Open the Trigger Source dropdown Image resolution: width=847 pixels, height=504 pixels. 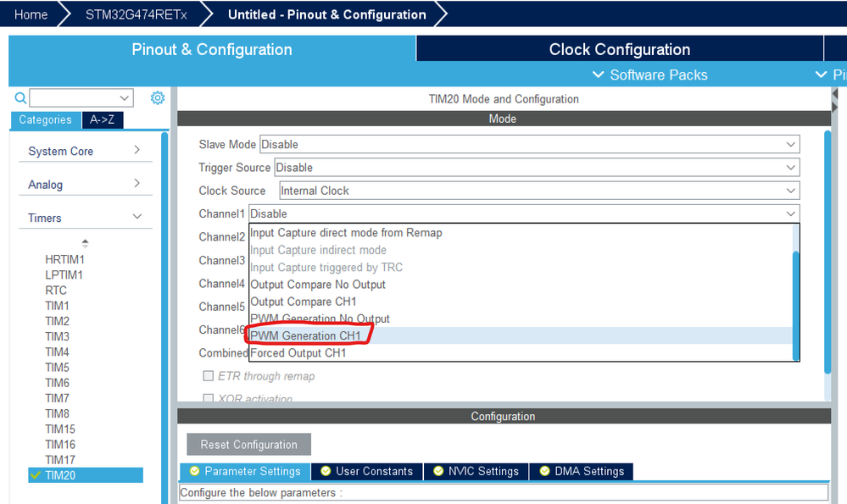click(537, 167)
